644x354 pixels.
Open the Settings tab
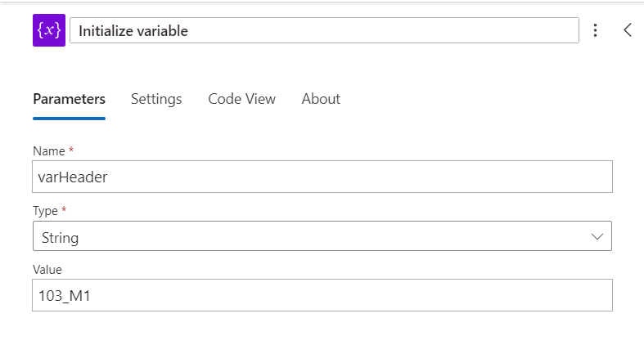click(x=156, y=99)
